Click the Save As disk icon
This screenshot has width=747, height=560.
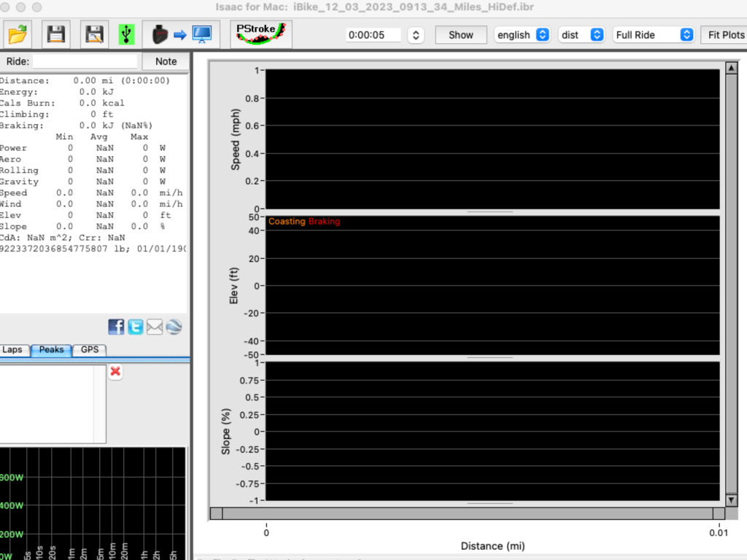(93, 34)
